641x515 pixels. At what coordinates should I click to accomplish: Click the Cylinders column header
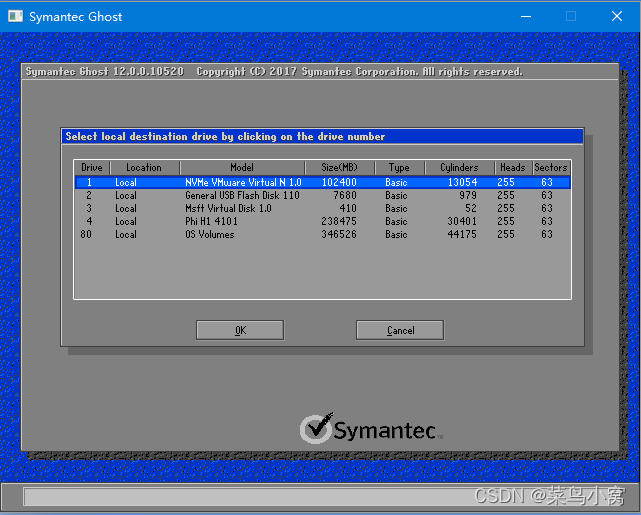(x=459, y=168)
